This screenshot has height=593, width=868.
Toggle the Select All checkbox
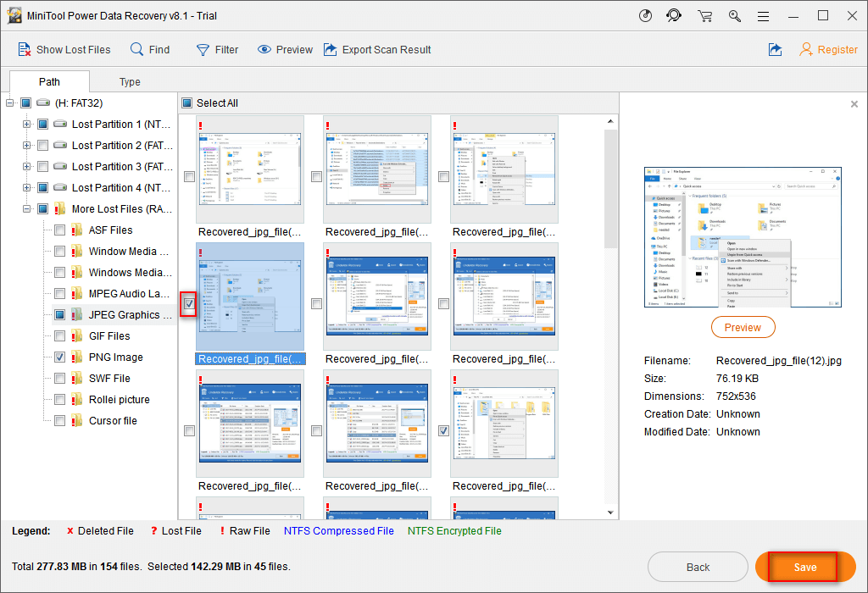pos(186,103)
